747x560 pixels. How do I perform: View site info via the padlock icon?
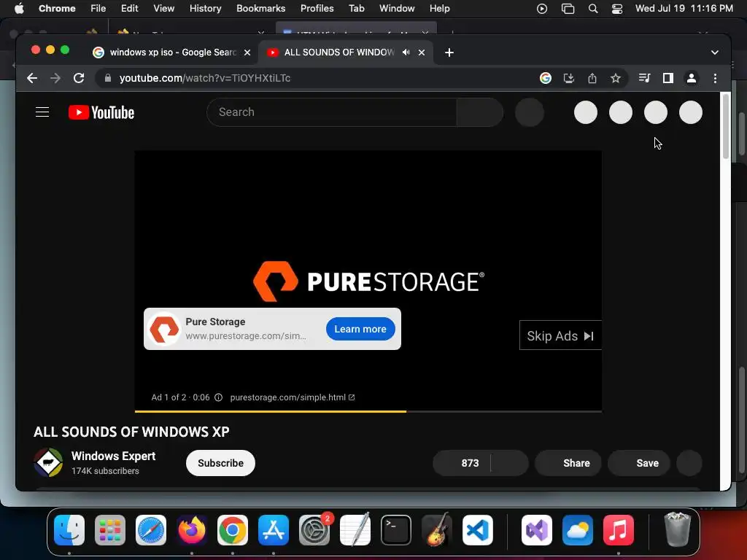coord(108,78)
